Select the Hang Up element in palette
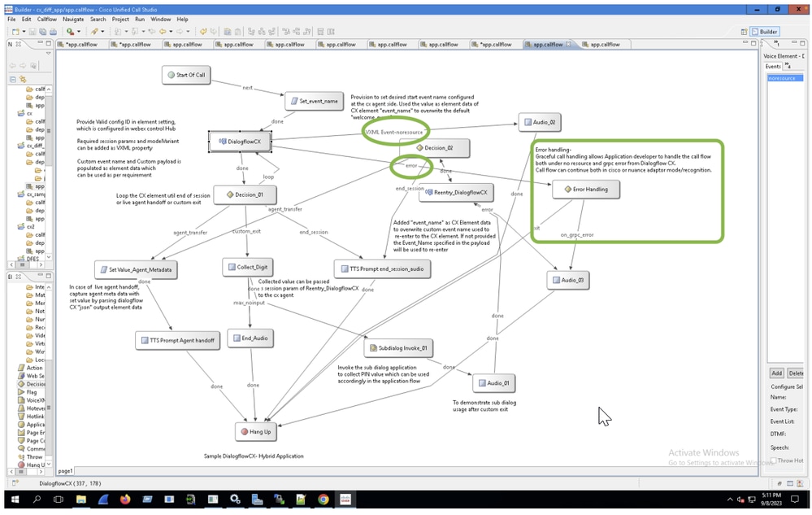The height and width of the screenshot is (515, 812). click(x=31, y=465)
